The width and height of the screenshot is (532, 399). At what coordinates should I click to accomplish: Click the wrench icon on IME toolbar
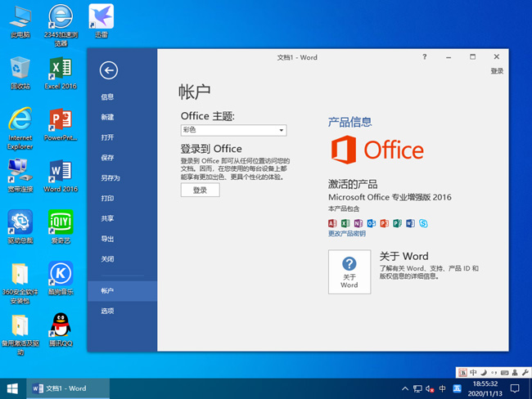tap(525, 373)
